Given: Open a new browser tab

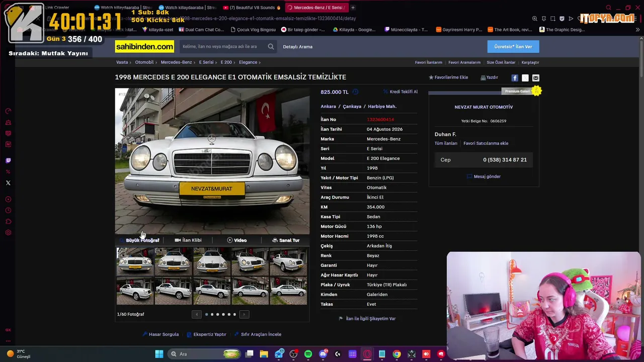Looking at the screenshot, I should coord(353,8).
